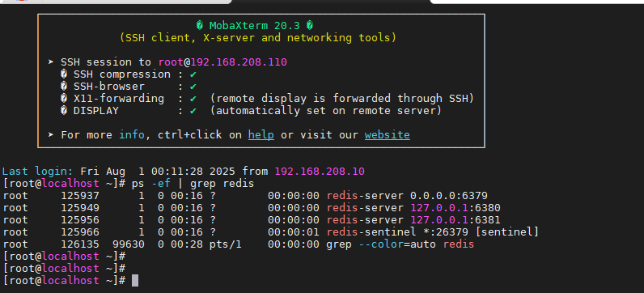Viewport: 644px width, 293px height.
Task: Click the 'help' link in banner
Action: coord(261,135)
